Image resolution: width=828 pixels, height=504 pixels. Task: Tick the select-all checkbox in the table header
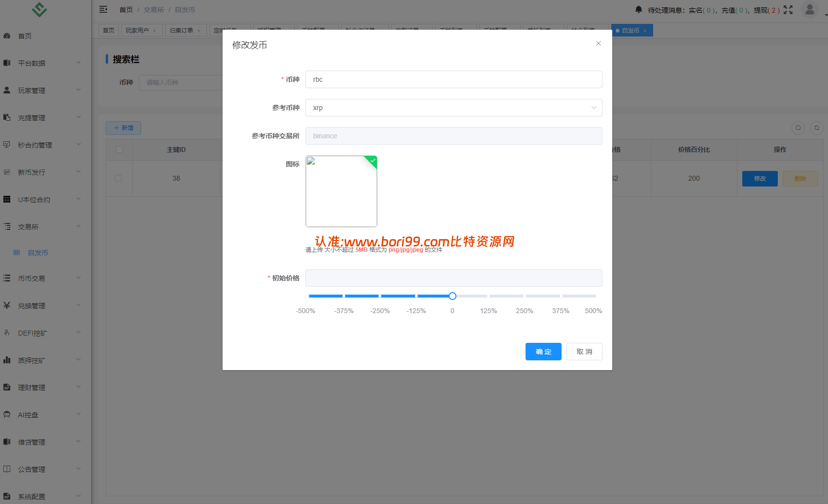tap(119, 149)
